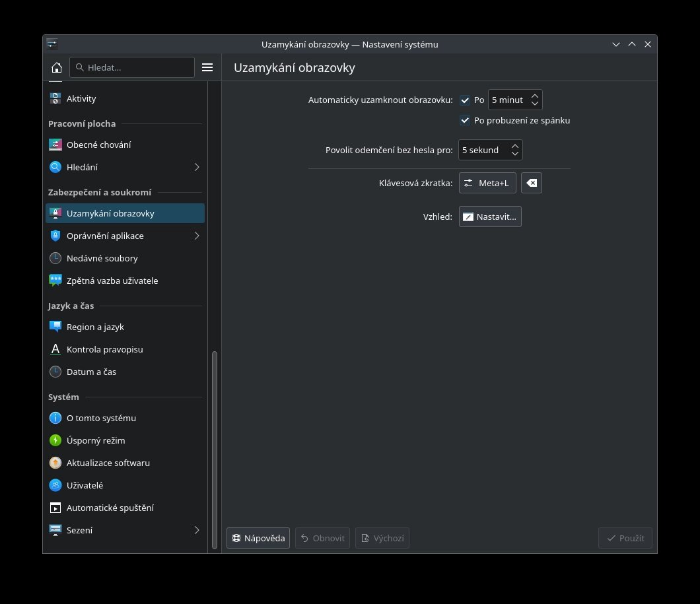Expand the Hledání submenu arrow
This screenshot has width=700, height=604.
pyautogui.click(x=196, y=167)
